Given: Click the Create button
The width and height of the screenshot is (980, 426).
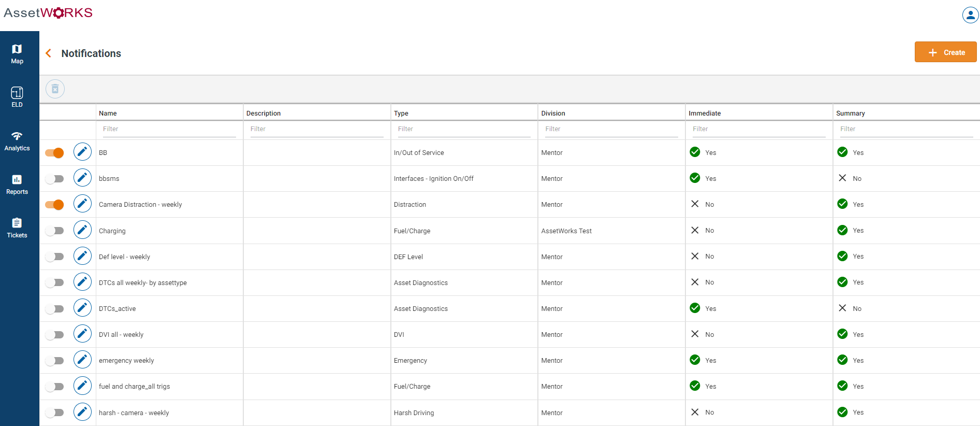Looking at the screenshot, I should [945, 52].
